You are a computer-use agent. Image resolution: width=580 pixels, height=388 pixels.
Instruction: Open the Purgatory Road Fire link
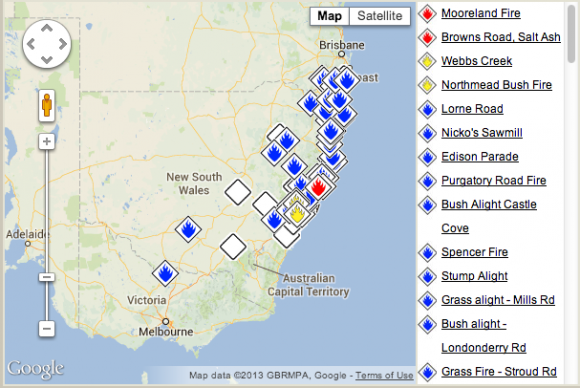tap(494, 180)
